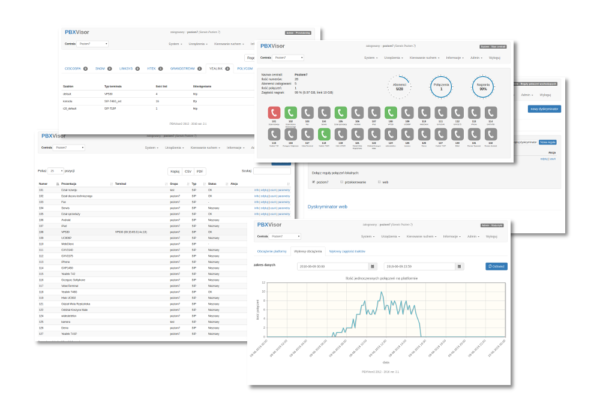The image size is (600, 415).
Task: Open Centrala dropdown in dashboard window
Action: (x=289, y=58)
